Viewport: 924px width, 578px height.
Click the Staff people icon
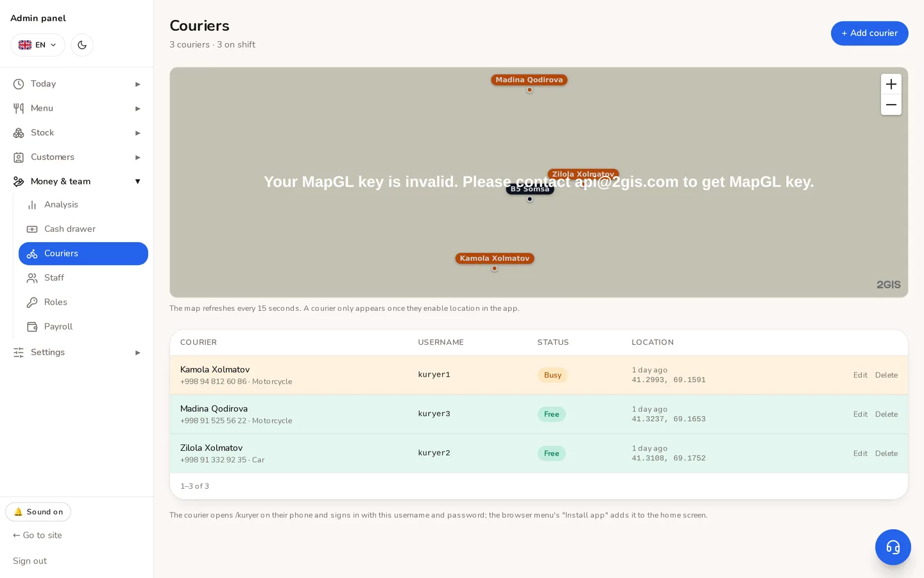(x=32, y=278)
